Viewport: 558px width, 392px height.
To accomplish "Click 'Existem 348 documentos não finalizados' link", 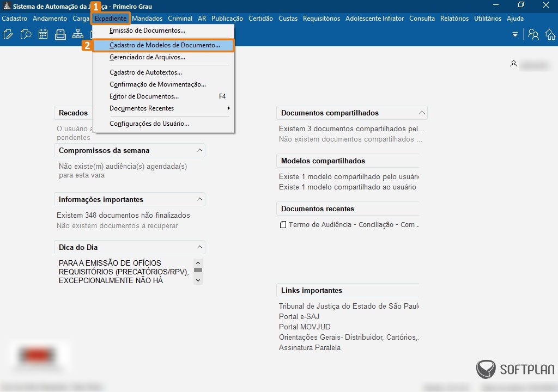I will pyautogui.click(x=123, y=215).
